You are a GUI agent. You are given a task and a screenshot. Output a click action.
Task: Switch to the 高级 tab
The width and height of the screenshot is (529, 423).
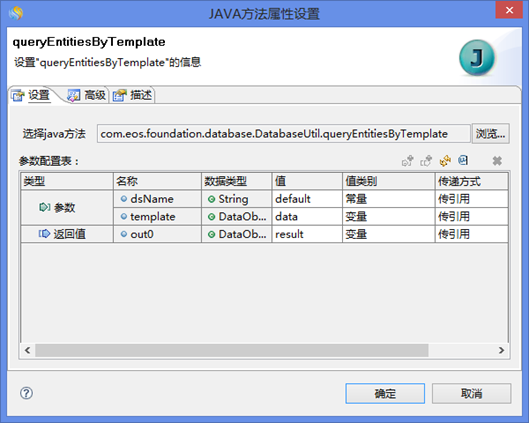(x=87, y=95)
